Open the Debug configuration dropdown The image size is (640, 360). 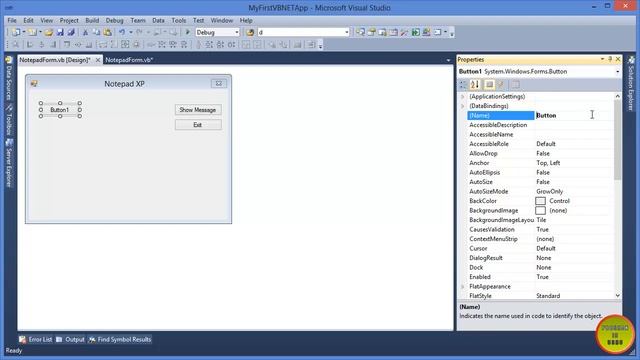(x=237, y=32)
